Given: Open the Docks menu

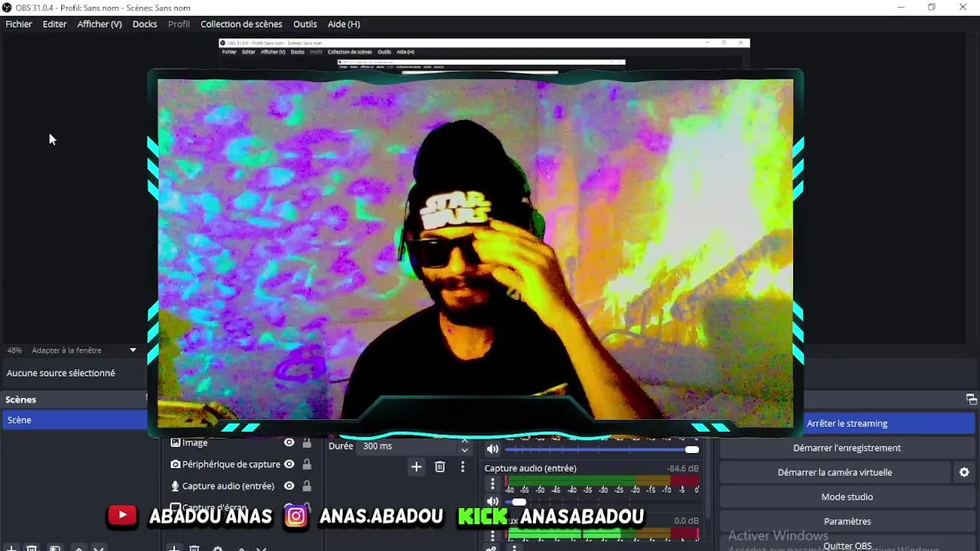Looking at the screenshot, I should tap(145, 24).
